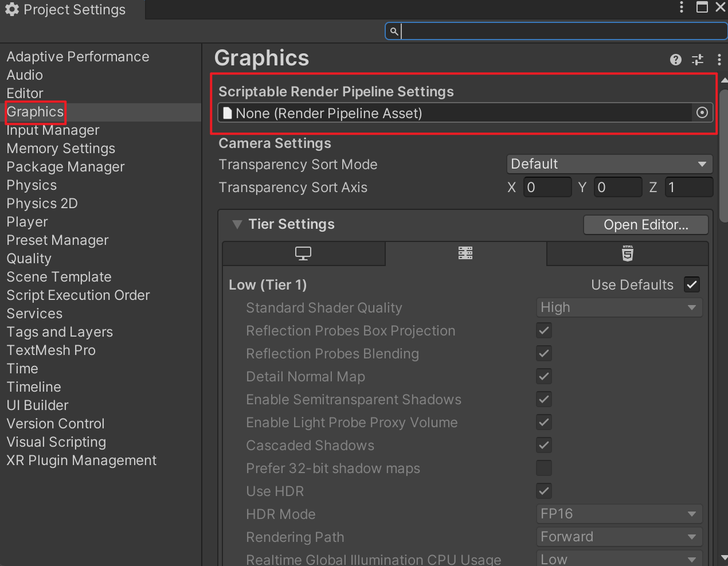Viewport: 728px width, 566px height.
Task: Open the Physics settings category
Action: coord(32,185)
